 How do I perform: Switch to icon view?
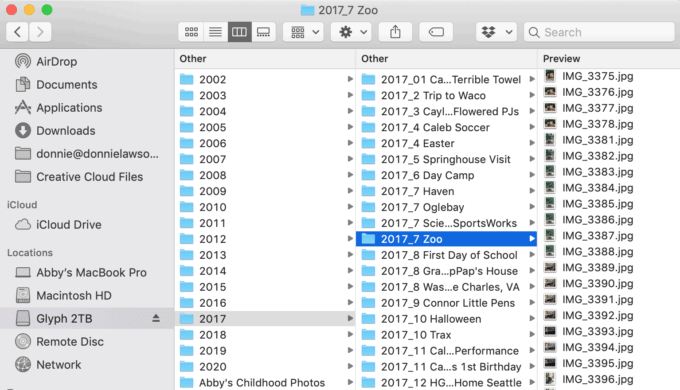(191, 32)
